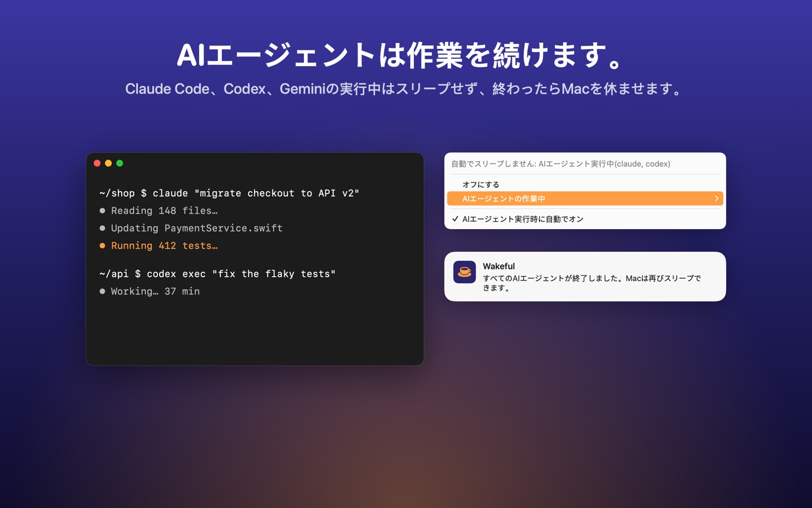This screenshot has width=812, height=508.
Task: Click the green zoom button of terminal window
Action: coord(120,163)
